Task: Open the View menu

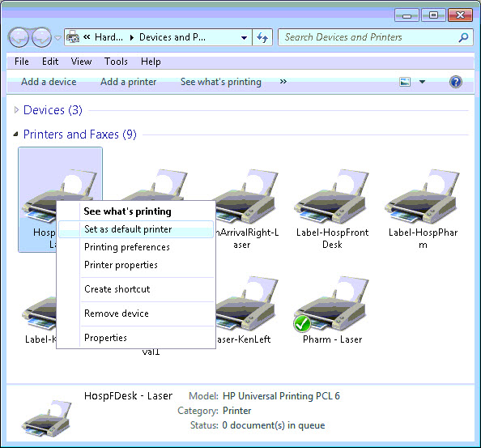Action: (x=81, y=62)
